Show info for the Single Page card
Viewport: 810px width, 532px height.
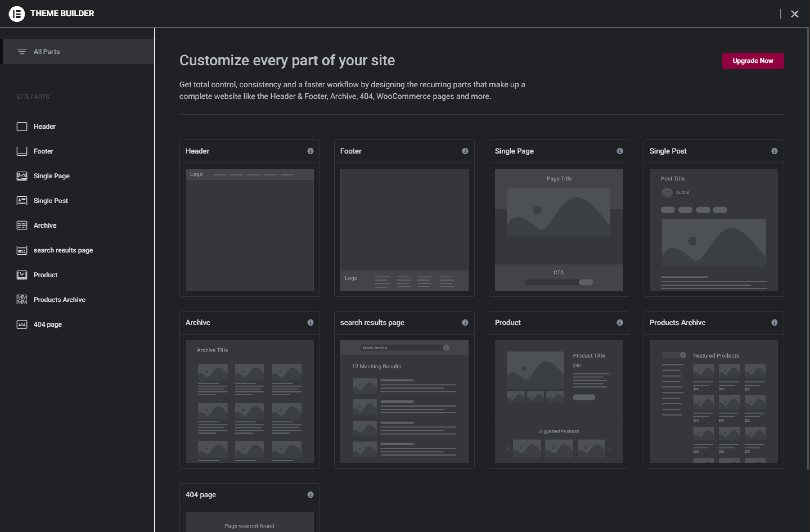click(620, 151)
